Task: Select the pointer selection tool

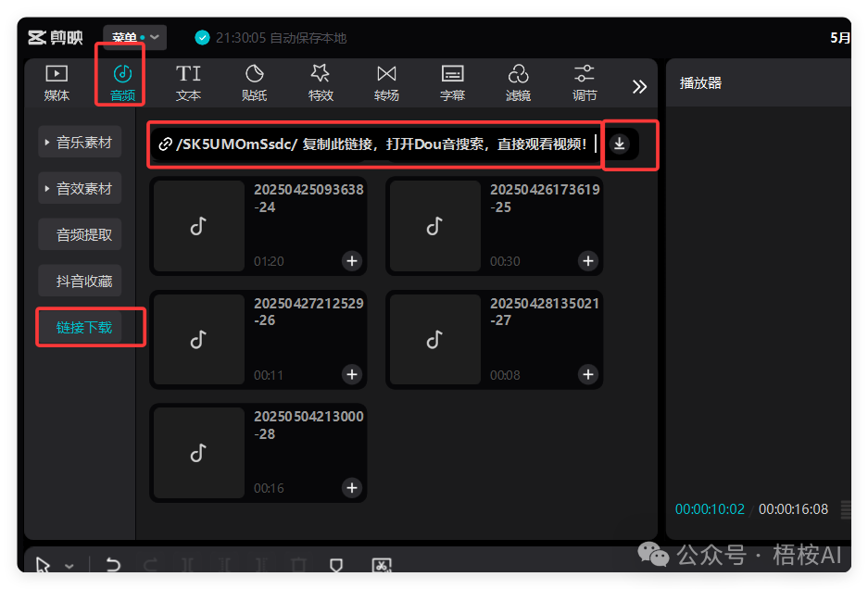Action: tap(43, 565)
